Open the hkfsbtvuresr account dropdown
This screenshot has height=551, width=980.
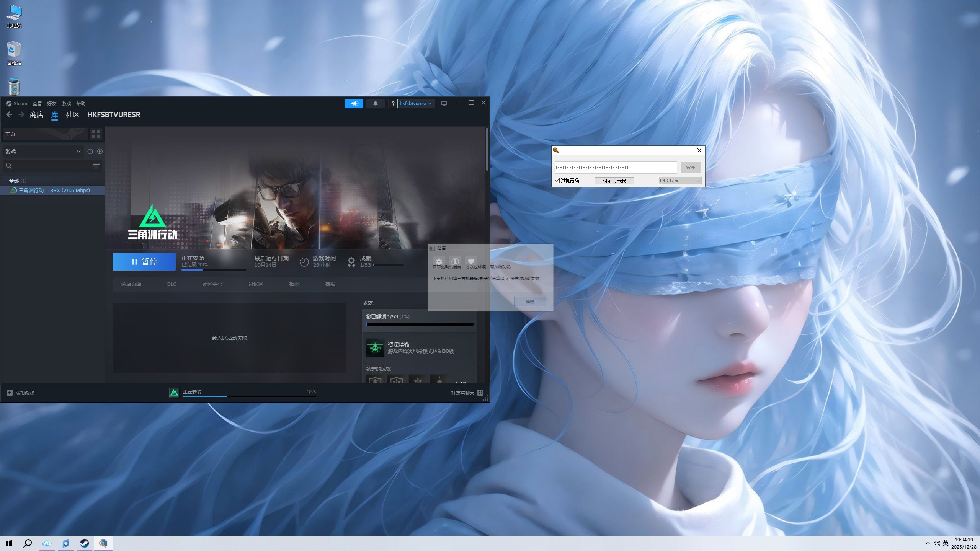pos(415,104)
